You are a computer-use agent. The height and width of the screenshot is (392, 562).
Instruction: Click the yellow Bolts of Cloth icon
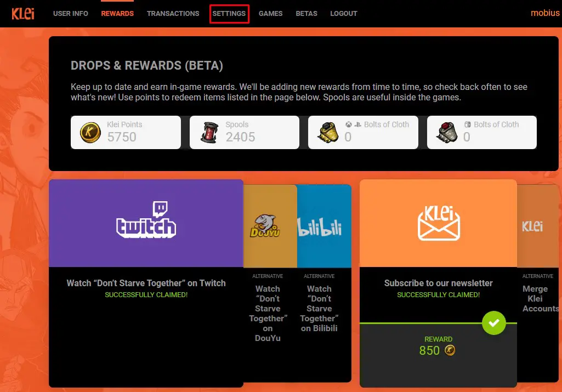point(328,132)
